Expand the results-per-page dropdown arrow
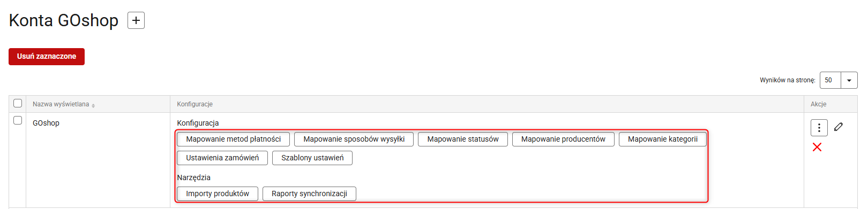 point(849,80)
